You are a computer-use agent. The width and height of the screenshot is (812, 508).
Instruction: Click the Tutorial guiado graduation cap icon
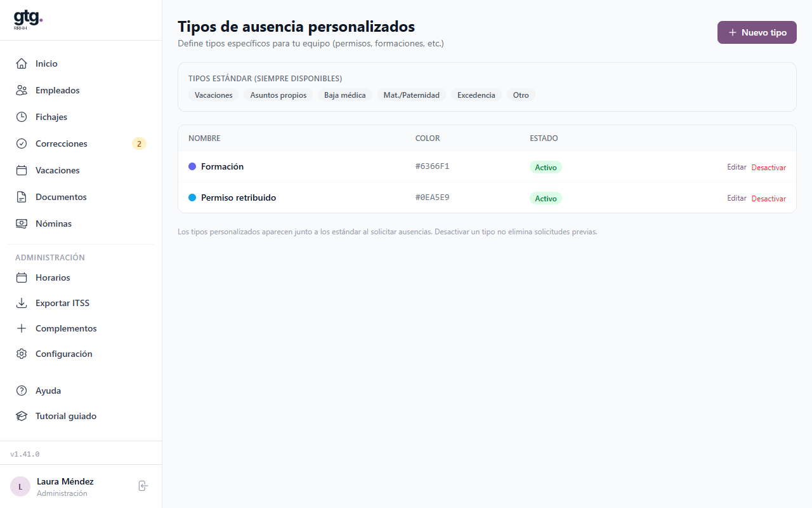click(22, 416)
